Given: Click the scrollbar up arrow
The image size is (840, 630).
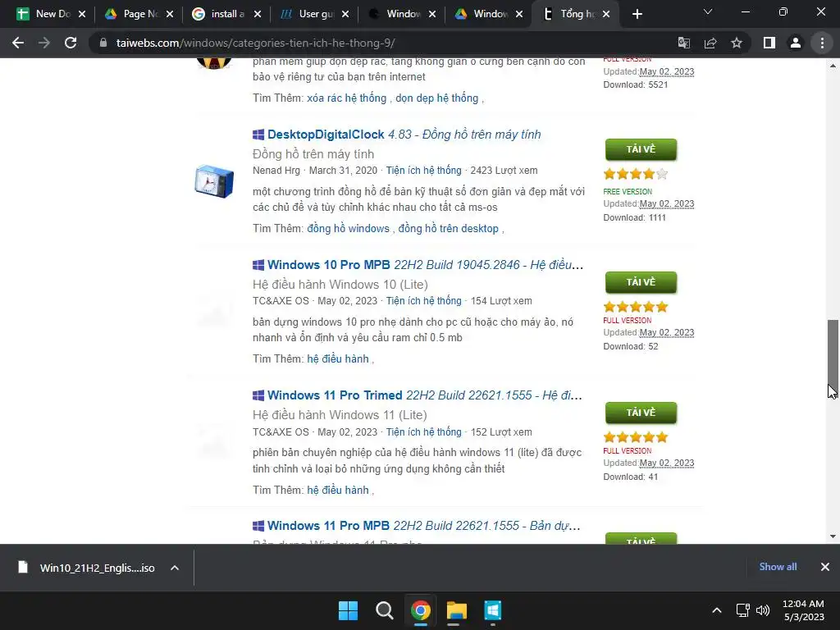Looking at the screenshot, I should coord(833,66).
